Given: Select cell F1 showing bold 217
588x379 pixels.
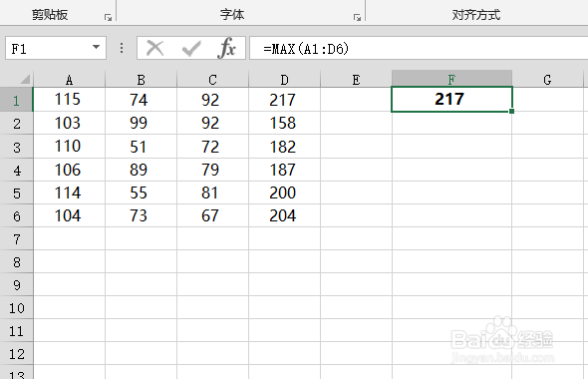Looking at the screenshot, I should 451,99.
